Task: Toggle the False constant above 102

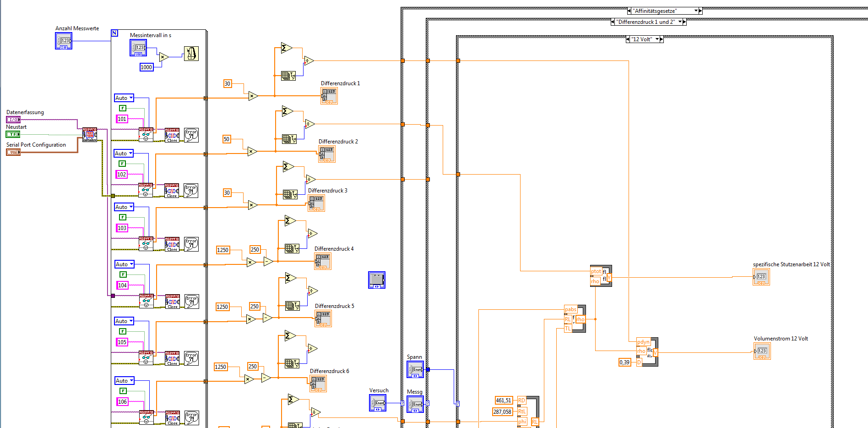Action: 122,164
